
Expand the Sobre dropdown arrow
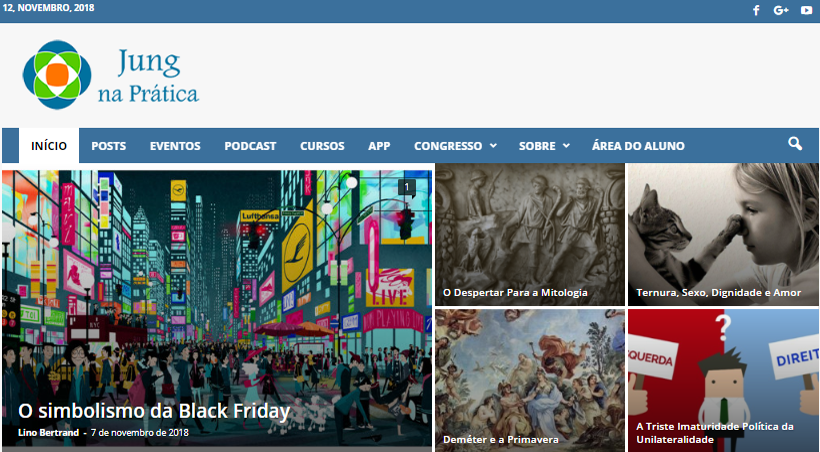click(566, 146)
